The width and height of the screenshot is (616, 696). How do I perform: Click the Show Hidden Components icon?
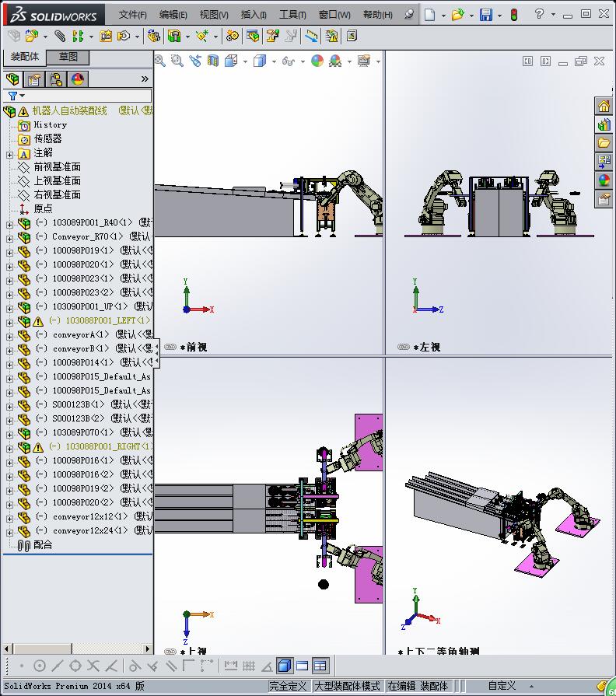coord(154,36)
